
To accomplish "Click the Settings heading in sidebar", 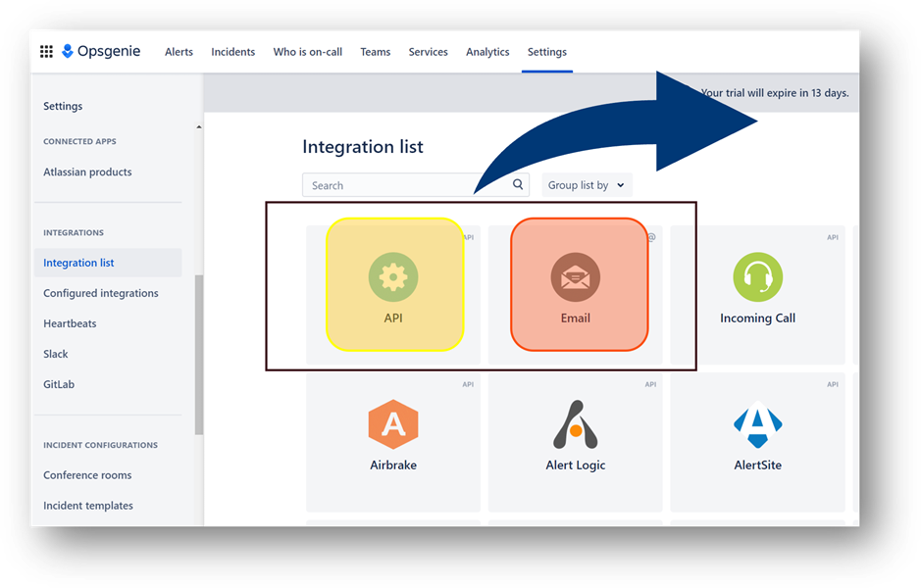I will pyautogui.click(x=63, y=106).
